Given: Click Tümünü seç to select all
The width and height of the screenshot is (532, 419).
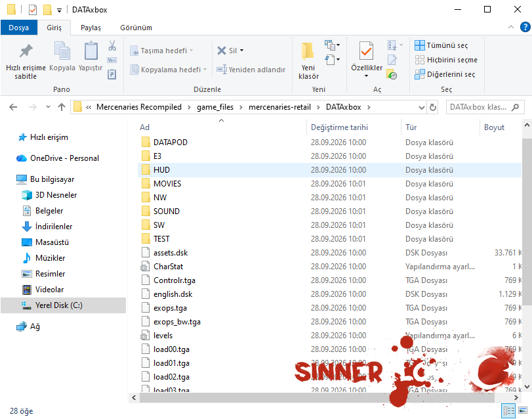Looking at the screenshot, I should click(441, 45).
